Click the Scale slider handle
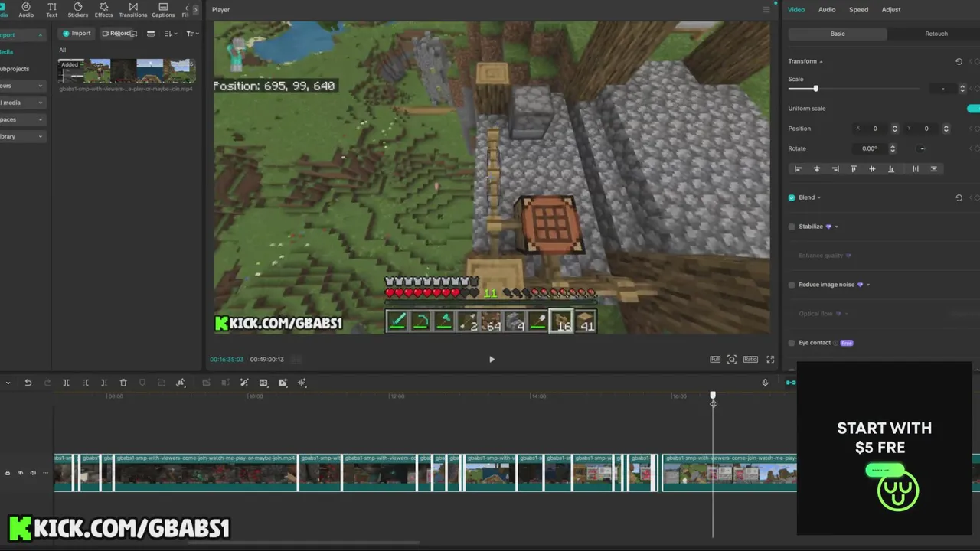980x551 pixels. tap(815, 89)
